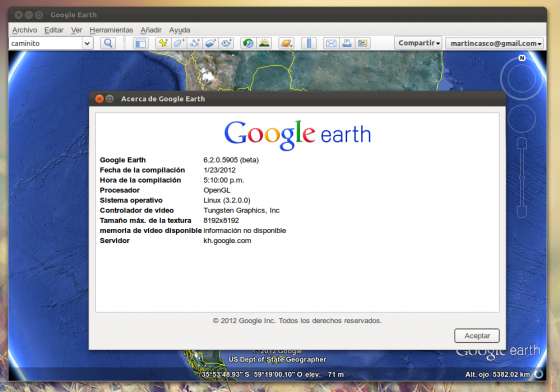The height and width of the screenshot is (392, 560).
Task: Open the Compartir dropdown
Action: [419, 43]
